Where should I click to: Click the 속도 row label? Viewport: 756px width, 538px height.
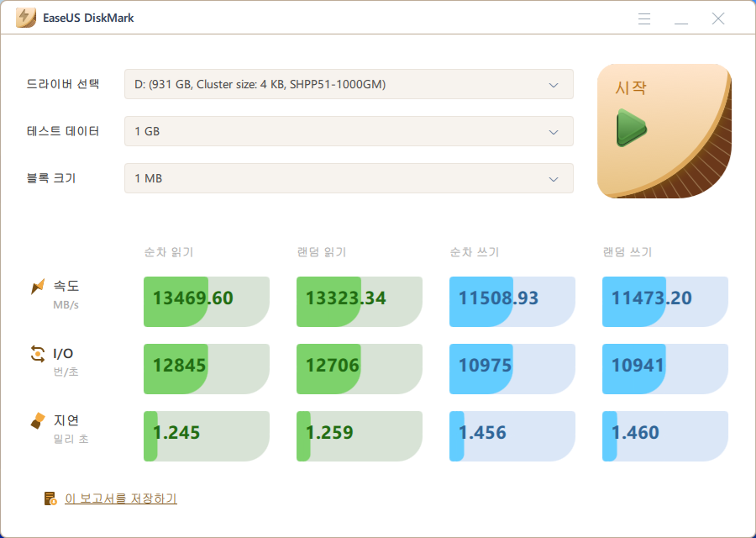(66, 286)
